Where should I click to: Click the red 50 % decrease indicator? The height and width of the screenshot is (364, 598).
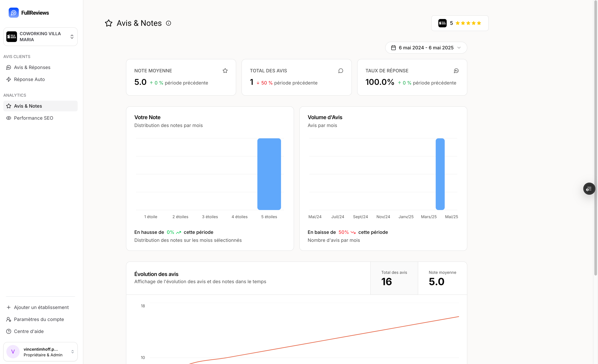point(264,83)
